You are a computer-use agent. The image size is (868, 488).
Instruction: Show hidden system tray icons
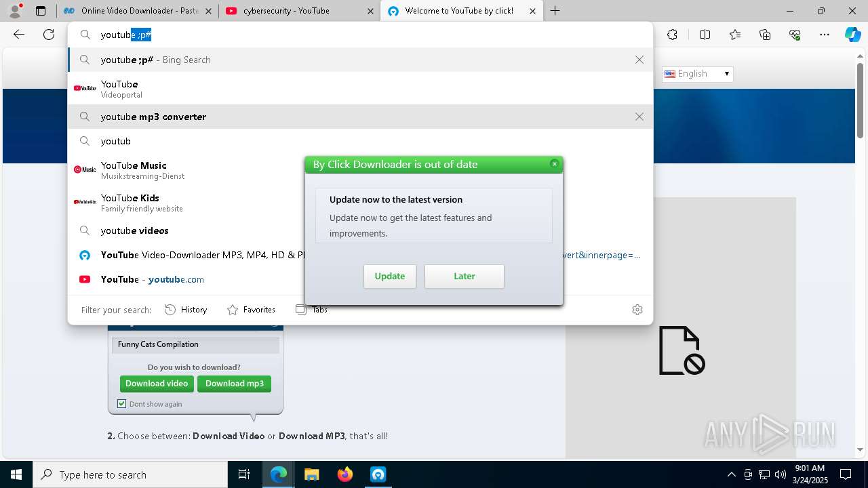point(731,474)
